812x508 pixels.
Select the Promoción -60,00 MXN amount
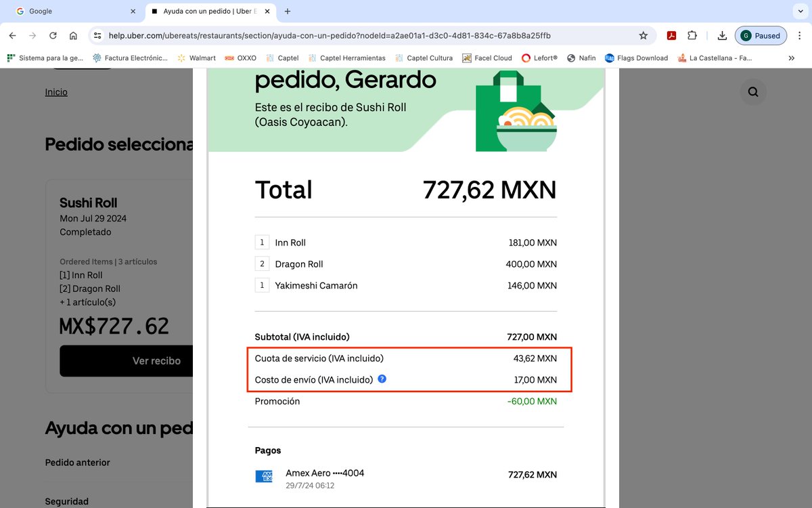[532, 402]
